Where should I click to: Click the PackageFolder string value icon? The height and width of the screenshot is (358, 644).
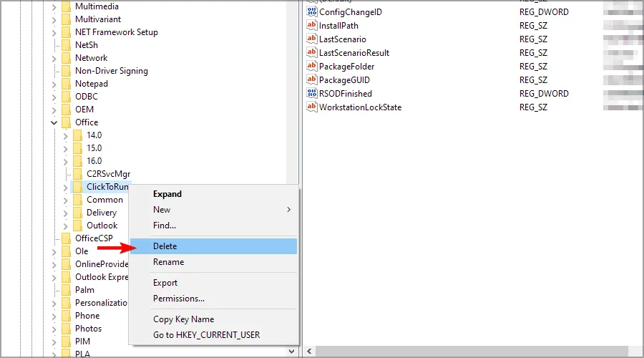tap(312, 66)
